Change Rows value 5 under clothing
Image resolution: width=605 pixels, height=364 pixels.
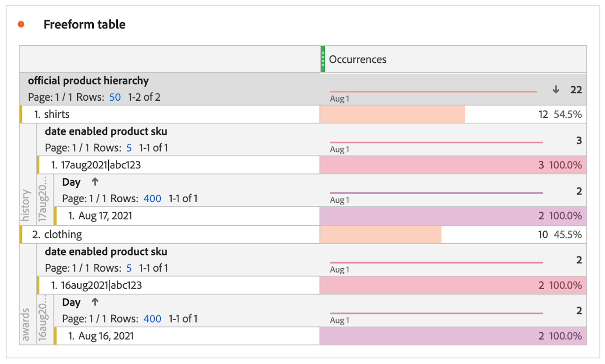[129, 268]
